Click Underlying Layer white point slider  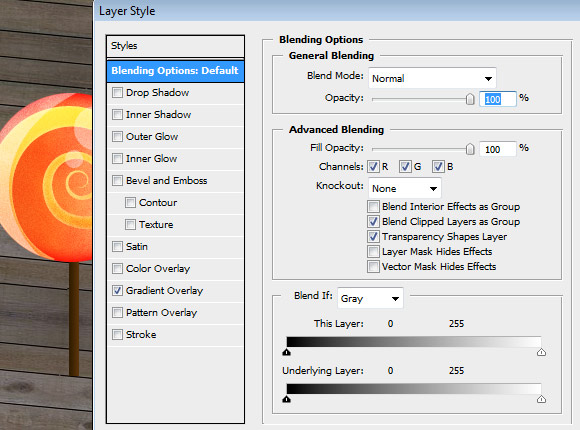(x=541, y=399)
